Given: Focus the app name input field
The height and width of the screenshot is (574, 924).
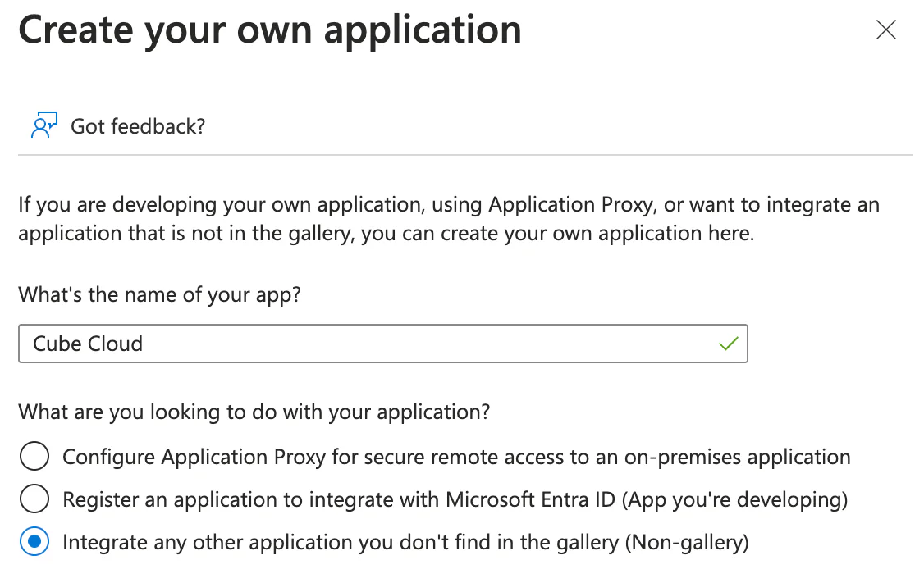Looking at the screenshot, I should (382, 344).
